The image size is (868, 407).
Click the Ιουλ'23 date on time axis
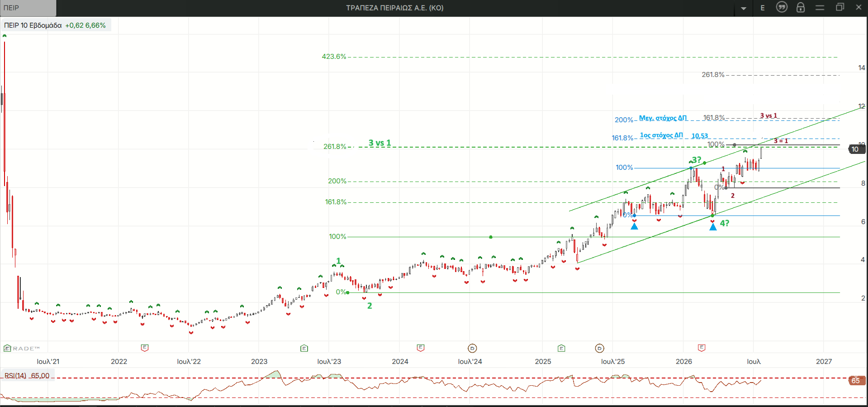pos(329,362)
